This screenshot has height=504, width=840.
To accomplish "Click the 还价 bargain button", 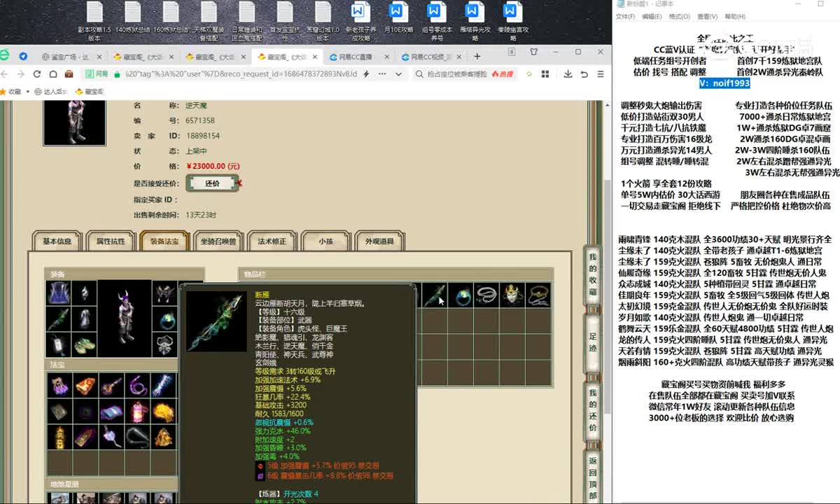I will coord(212,183).
